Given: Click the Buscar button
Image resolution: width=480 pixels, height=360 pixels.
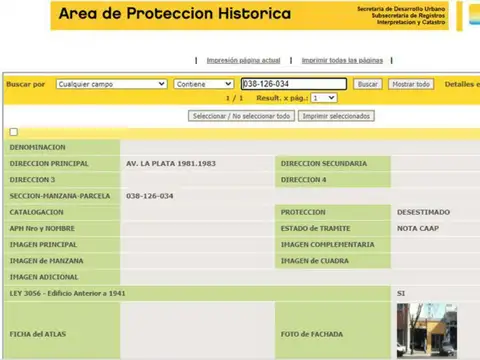Looking at the screenshot, I should click(x=368, y=84).
